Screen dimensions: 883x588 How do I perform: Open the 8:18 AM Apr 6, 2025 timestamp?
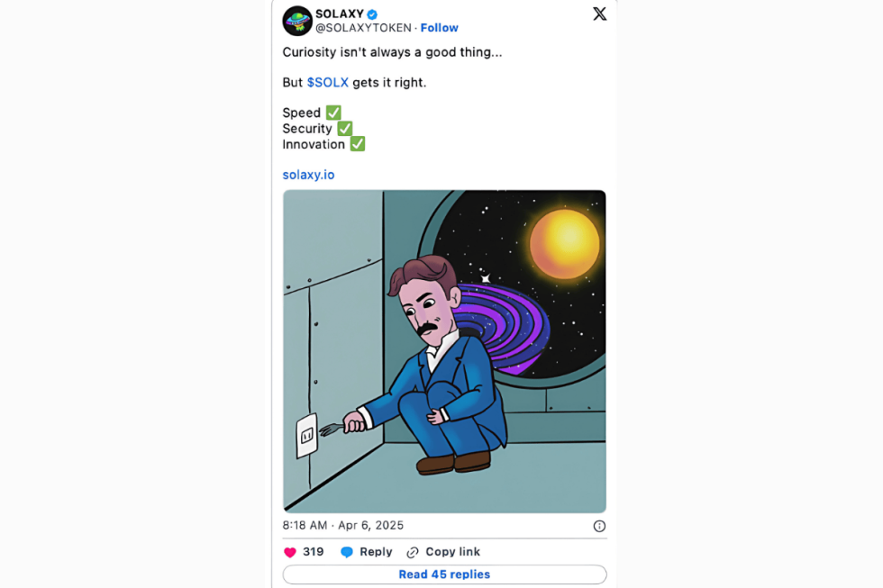342,525
